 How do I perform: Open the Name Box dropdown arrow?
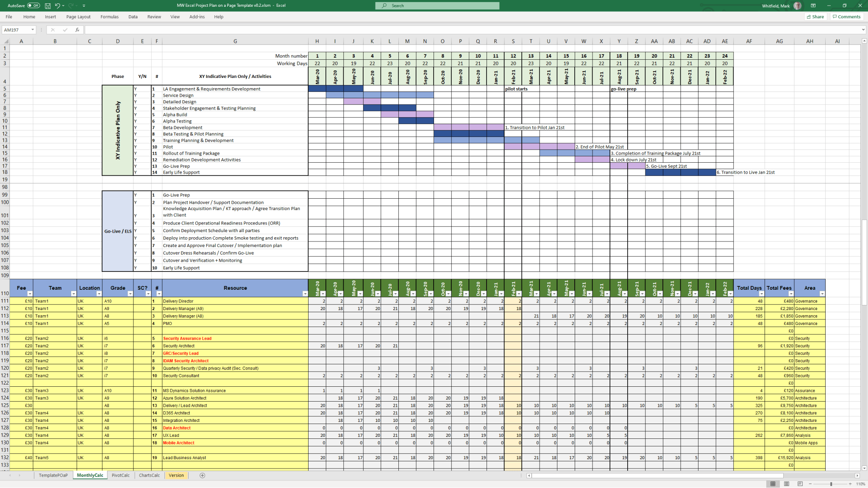point(32,30)
